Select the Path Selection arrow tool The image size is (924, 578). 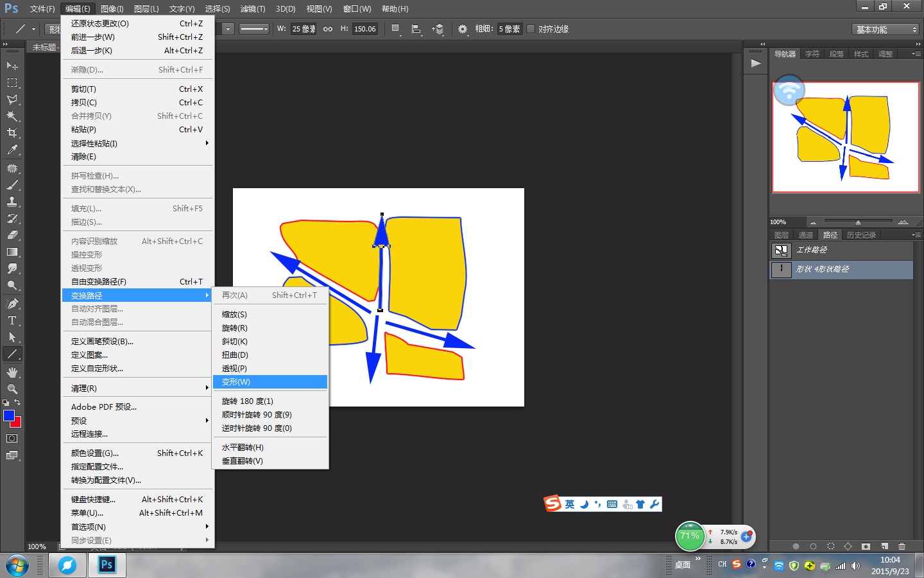click(12, 337)
